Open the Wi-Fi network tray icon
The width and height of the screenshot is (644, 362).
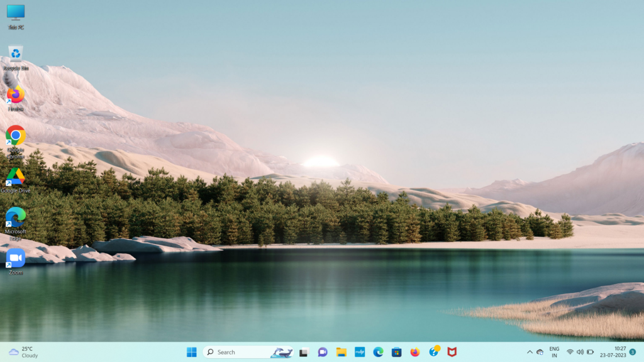click(x=570, y=352)
